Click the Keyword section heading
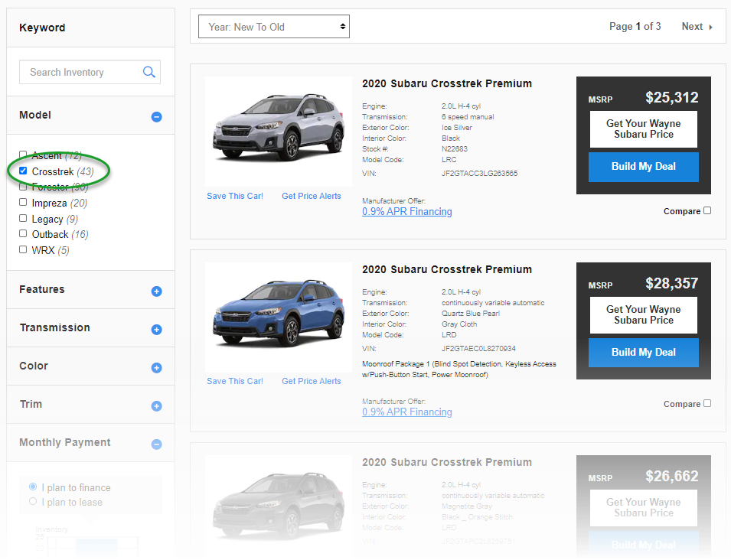Image resolution: width=731 pixels, height=560 pixels. [42, 28]
